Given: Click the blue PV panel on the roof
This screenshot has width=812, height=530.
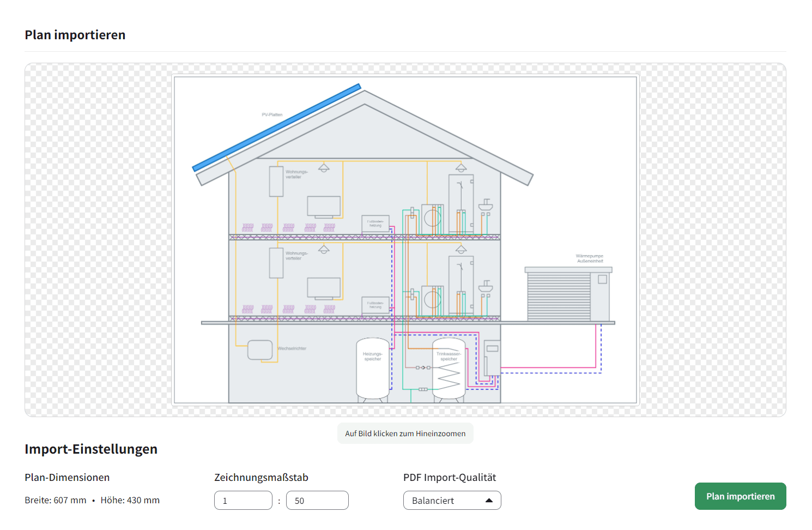Looking at the screenshot, I should tap(277, 127).
